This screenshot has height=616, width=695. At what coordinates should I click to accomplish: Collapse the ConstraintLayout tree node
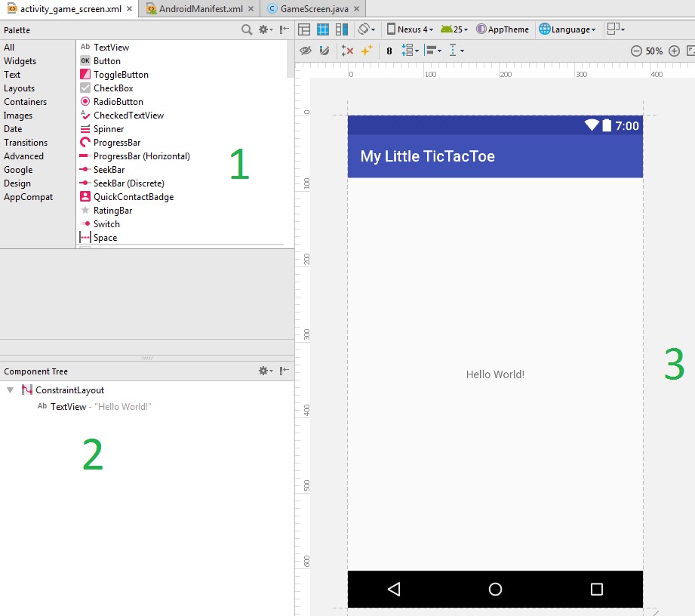pos(10,390)
